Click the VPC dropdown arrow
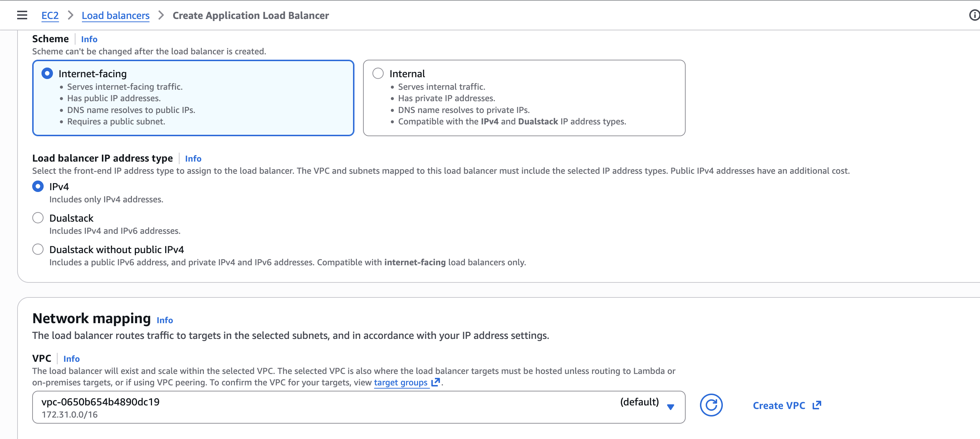 point(671,407)
